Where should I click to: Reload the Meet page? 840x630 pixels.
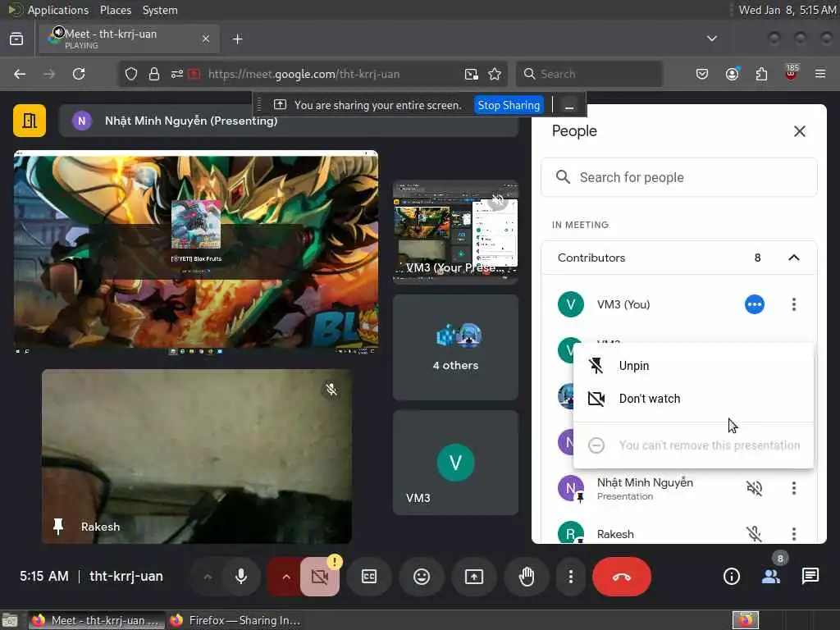click(79, 74)
